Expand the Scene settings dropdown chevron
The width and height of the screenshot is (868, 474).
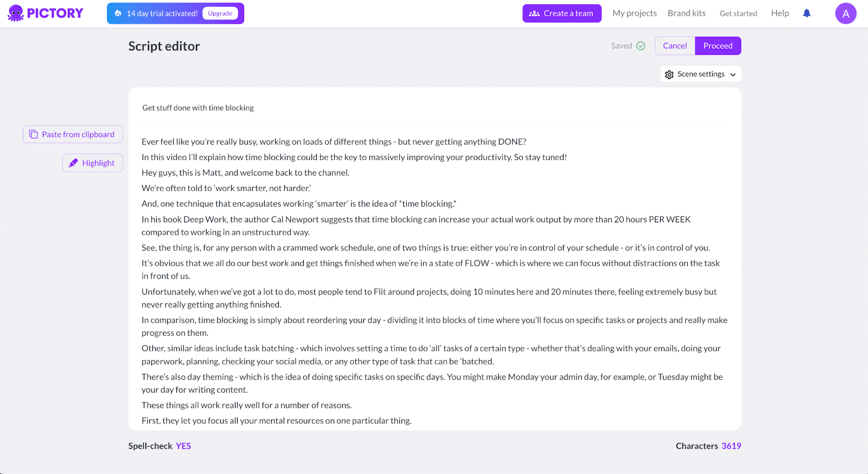(733, 74)
